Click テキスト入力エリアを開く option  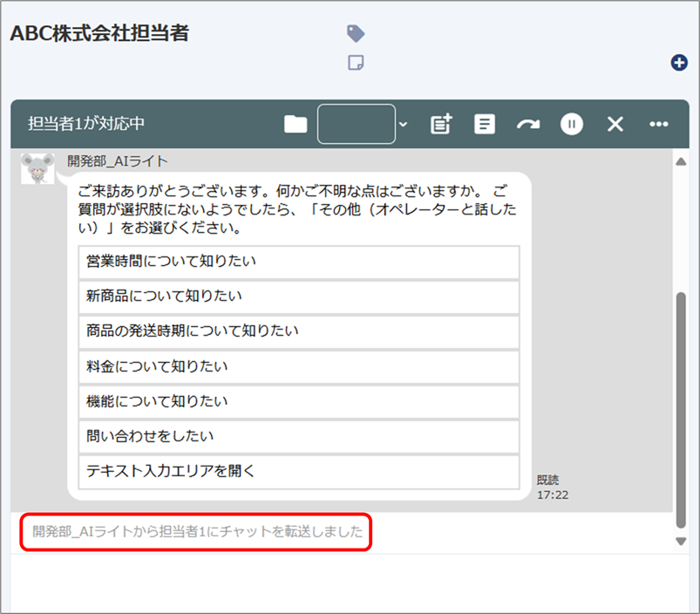click(x=299, y=472)
